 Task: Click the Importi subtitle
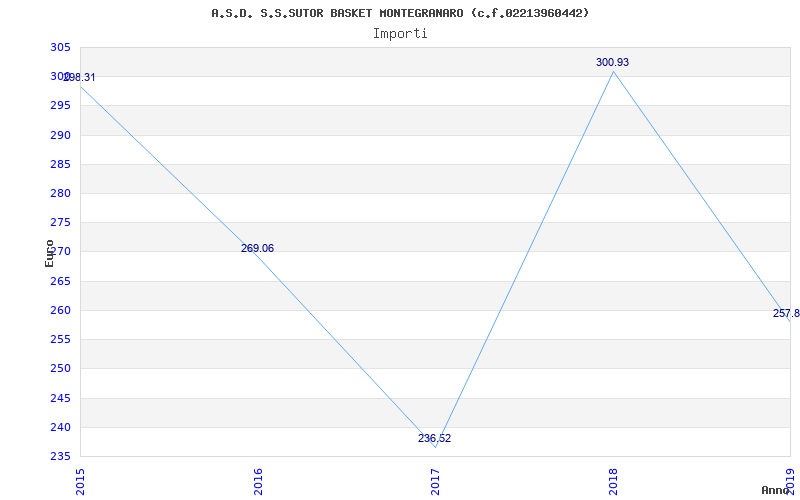[x=400, y=34]
